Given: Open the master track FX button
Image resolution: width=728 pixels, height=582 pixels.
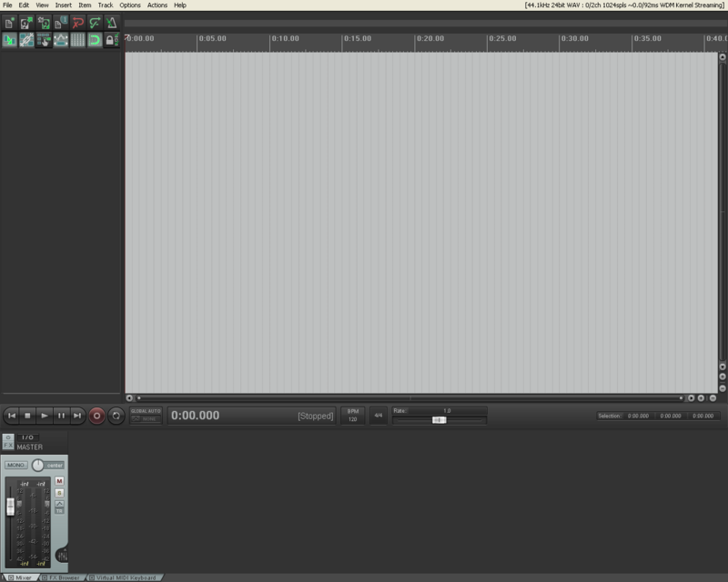Looking at the screenshot, I should click(8, 447).
